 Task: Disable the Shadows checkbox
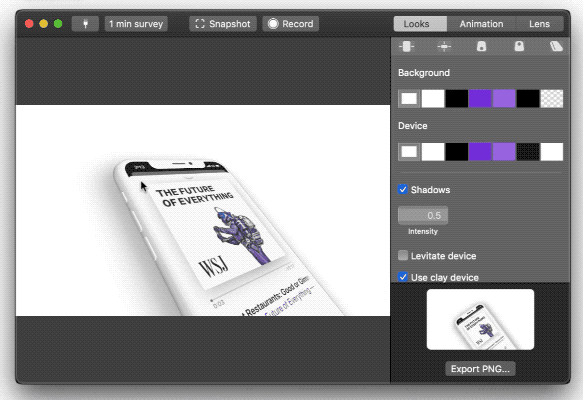point(403,189)
